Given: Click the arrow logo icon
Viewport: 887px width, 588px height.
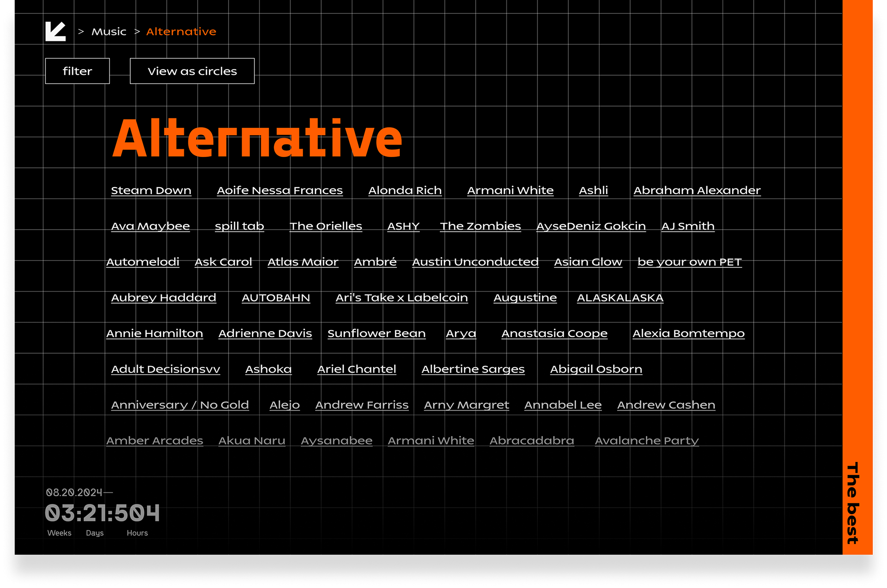Looking at the screenshot, I should point(55,31).
